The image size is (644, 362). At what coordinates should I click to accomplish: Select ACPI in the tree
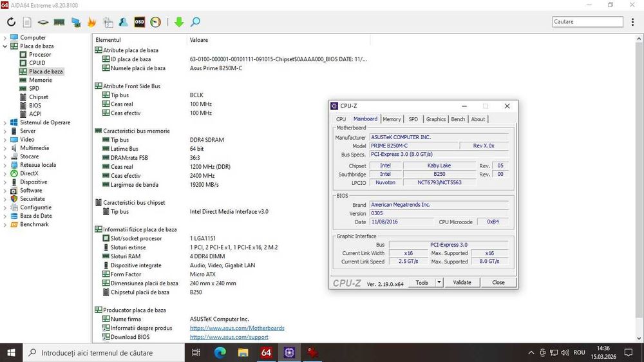pos(35,114)
